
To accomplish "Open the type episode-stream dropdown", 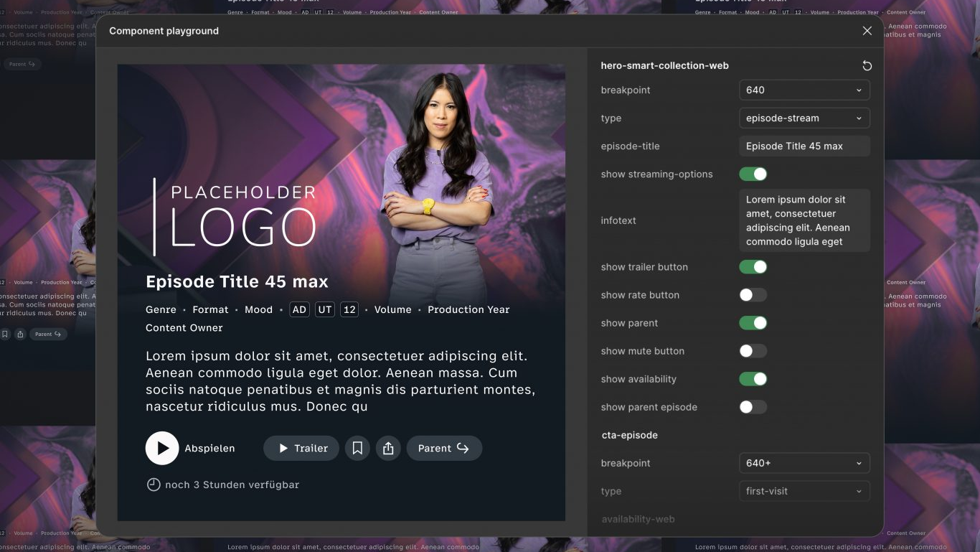I will (804, 118).
